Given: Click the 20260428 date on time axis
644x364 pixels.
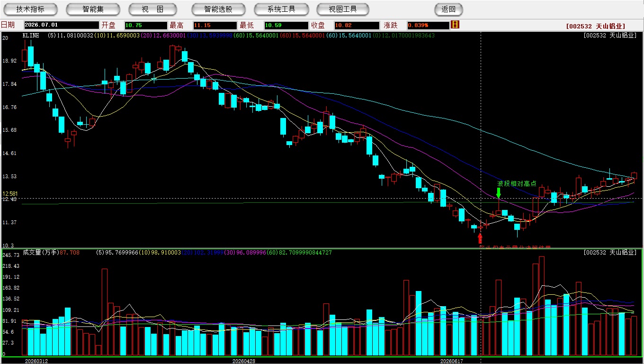Looking at the screenshot, I should (244, 361).
